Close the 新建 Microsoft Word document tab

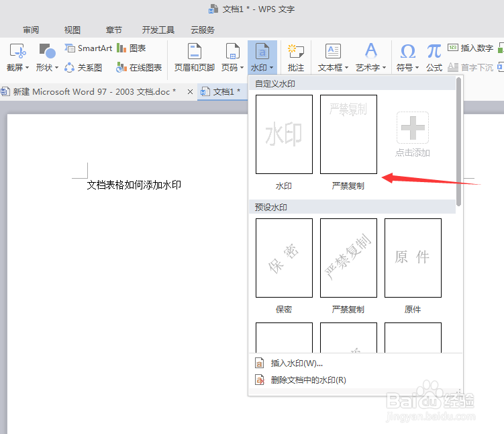(x=190, y=91)
